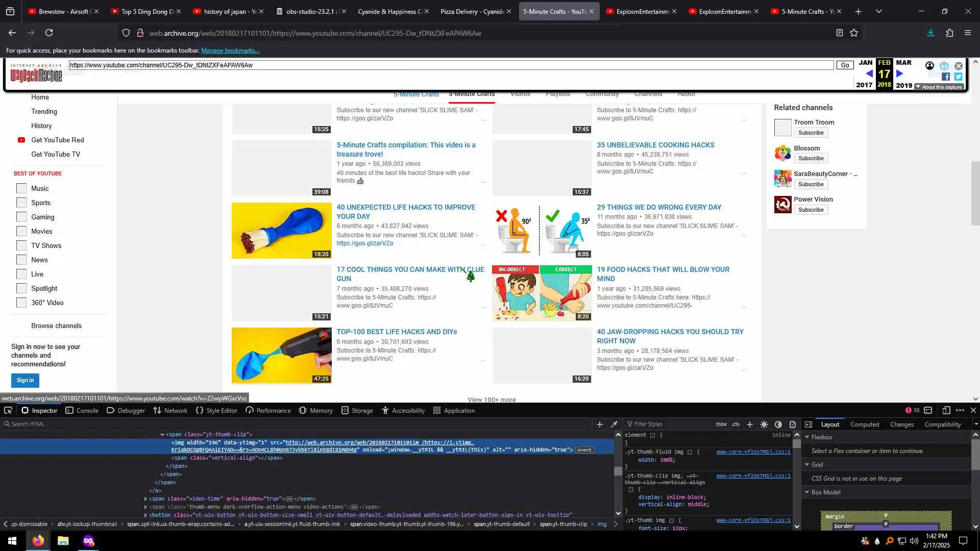
Task: Open '35 UNBELIEVABLE COOKING HACKS' video link
Action: tap(655, 145)
